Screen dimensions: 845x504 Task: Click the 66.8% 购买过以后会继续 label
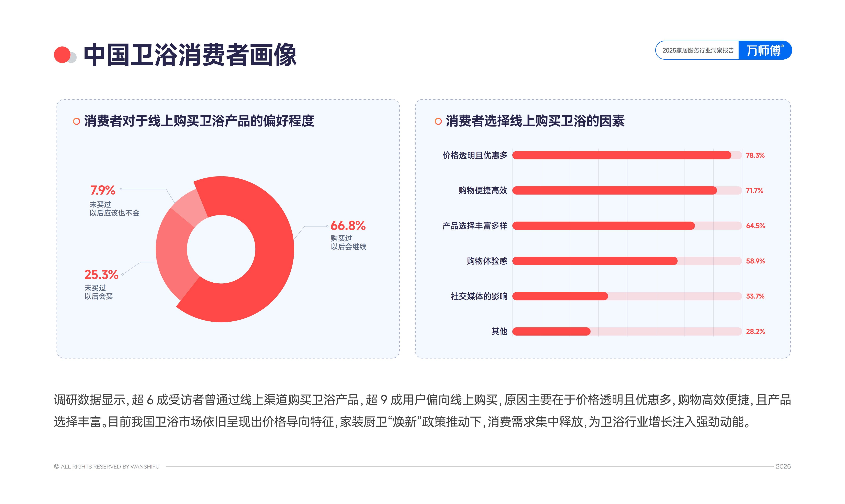[x=348, y=235]
